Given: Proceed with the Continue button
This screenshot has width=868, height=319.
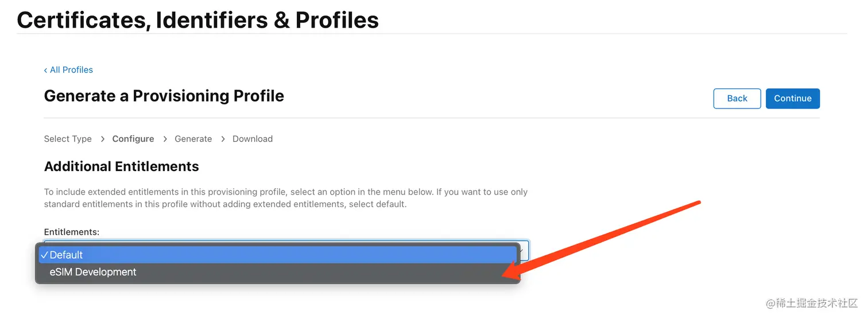Looking at the screenshot, I should [793, 98].
